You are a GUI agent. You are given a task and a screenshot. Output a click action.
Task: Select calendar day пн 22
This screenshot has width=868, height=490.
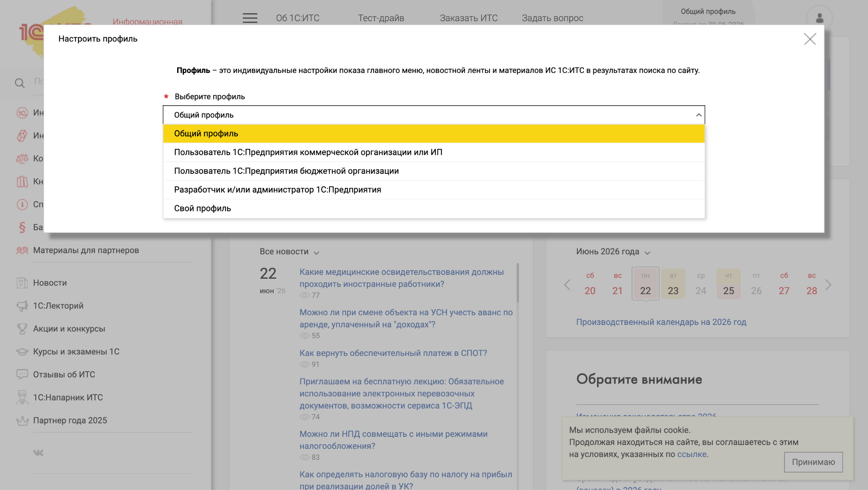(x=645, y=284)
